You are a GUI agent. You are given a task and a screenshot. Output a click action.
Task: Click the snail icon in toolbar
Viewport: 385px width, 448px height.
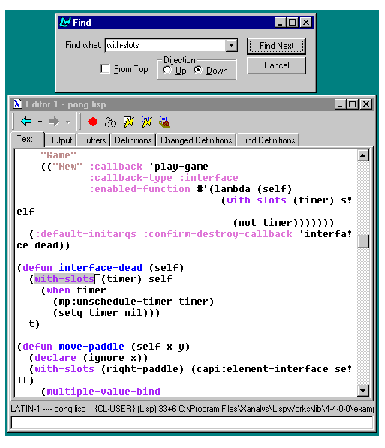pyautogui.click(x=164, y=122)
